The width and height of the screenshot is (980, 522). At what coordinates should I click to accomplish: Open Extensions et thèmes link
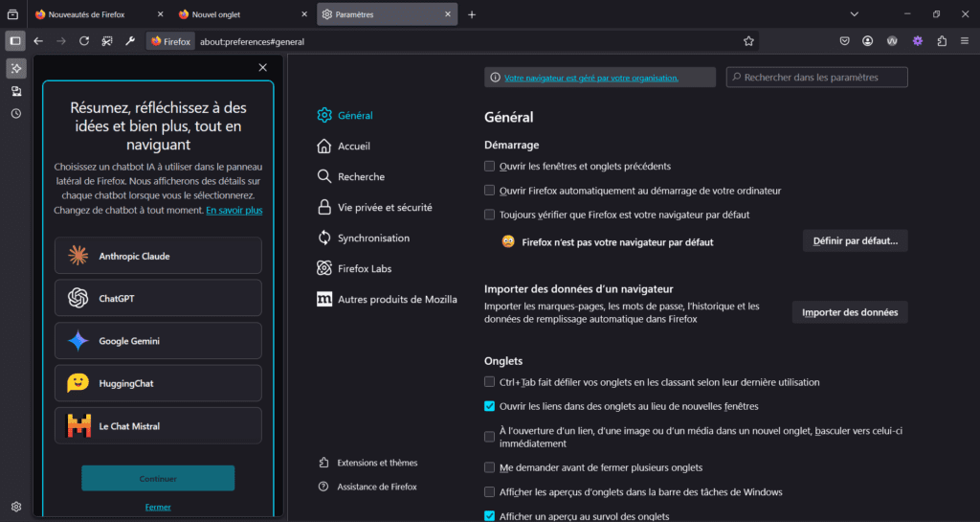(368, 463)
